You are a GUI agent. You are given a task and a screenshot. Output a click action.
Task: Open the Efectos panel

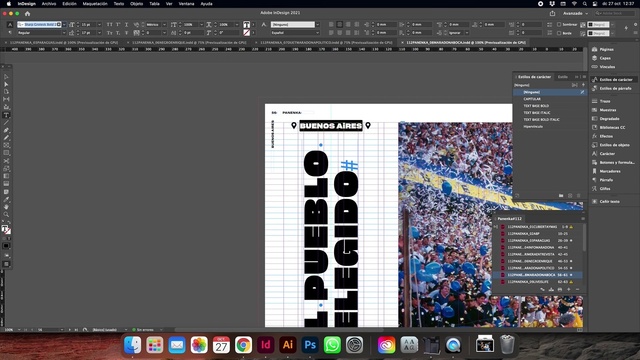602,136
